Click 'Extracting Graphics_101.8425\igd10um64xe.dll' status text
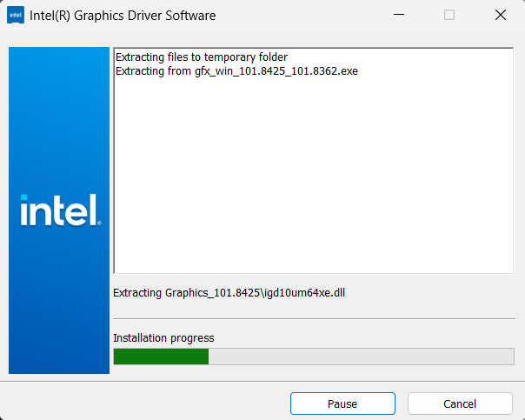Screen dimensions: 525x420 [x=229, y=293]
